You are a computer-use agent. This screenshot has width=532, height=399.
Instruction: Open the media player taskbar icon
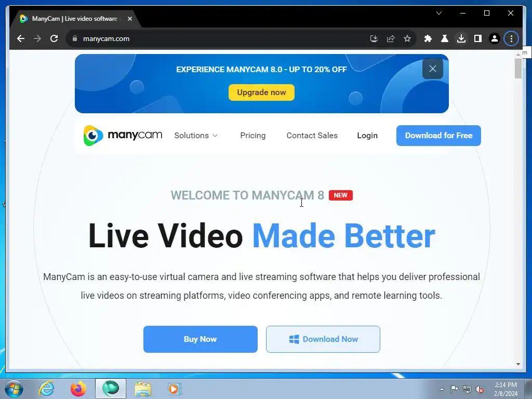[175, 389]
